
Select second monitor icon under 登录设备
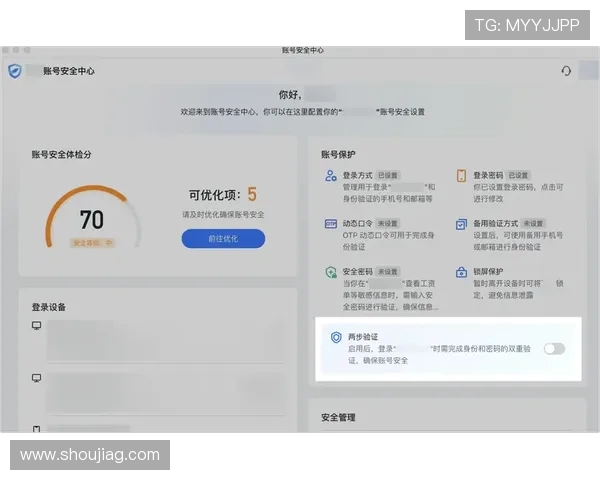point(36,378)
